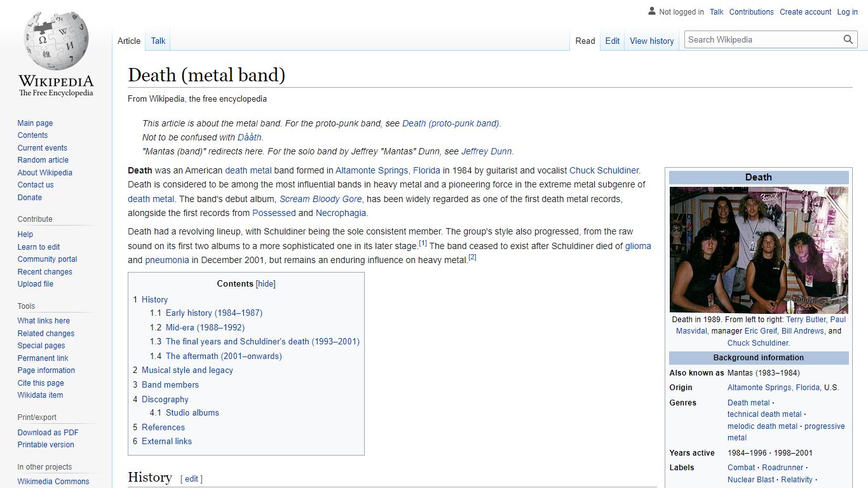Image resolution: width=868 pixels, height=488 pixels.
Task: Open the Printable version link
Action: 46,445
